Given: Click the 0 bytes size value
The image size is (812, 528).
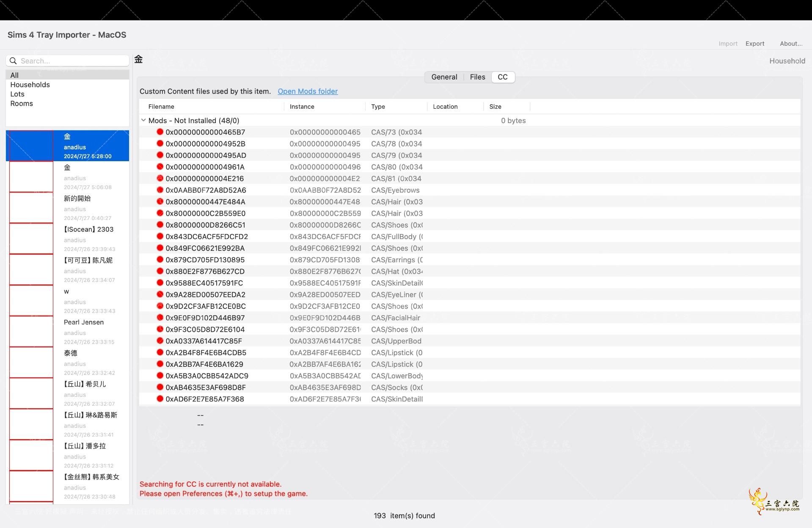Looking at the screenshot, I should (x=513, y=121).
